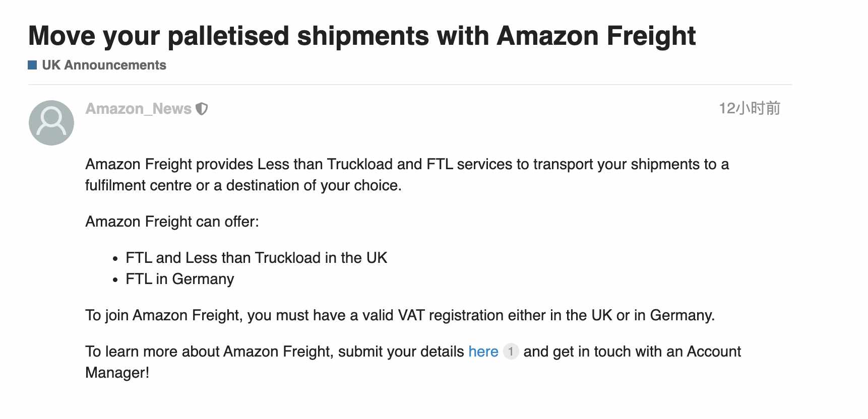Image resolution: width=868 pixels, height=419 pixels.
Task: Click "Amazon Freight" in the headline
Action: click(x=596, y=36)
